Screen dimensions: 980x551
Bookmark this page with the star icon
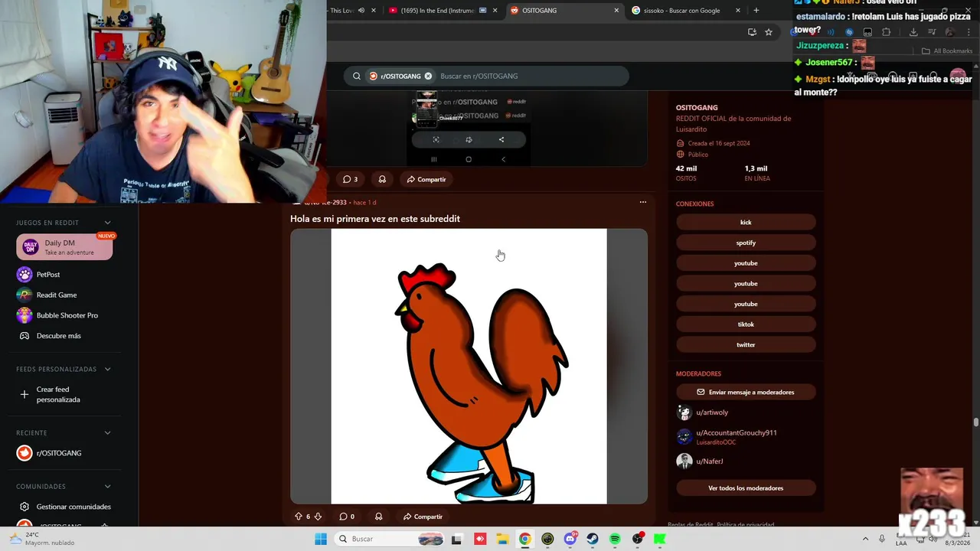click(x=769, y=31)
